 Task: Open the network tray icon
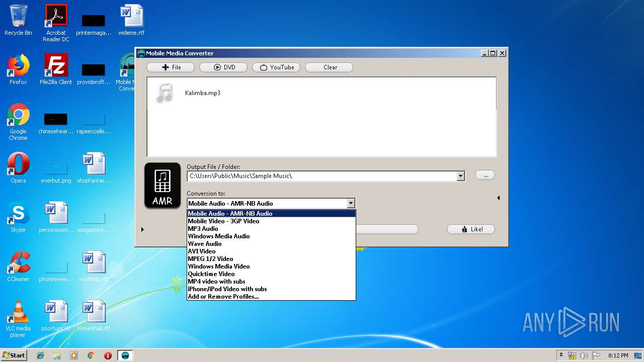(x=572, y=355)
